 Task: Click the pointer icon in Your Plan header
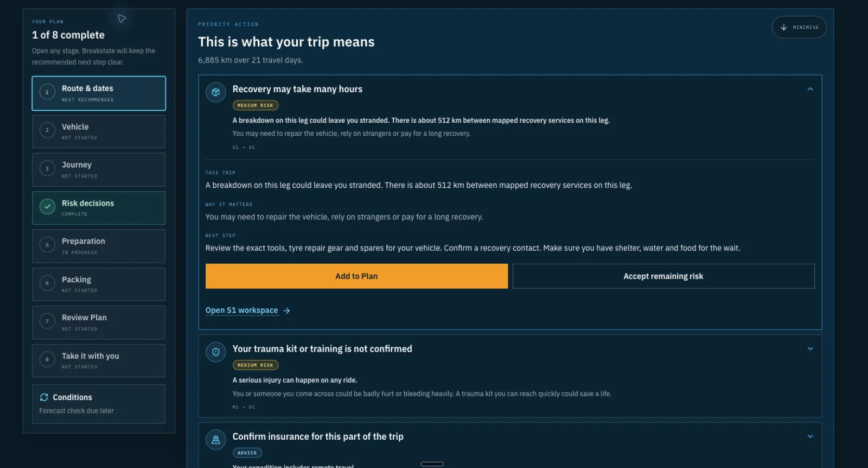pyautogui.click(x=122, y=19)
